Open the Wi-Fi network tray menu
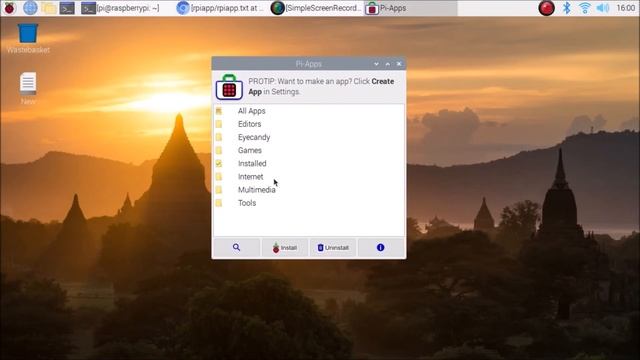Screen dimensions: 640x360 click(584, 8)
